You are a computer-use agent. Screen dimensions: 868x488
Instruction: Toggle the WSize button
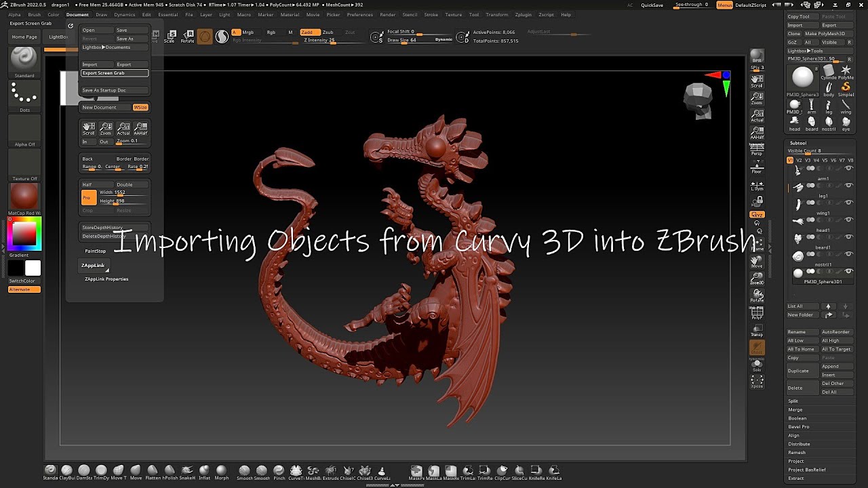(x=140, y=107)
